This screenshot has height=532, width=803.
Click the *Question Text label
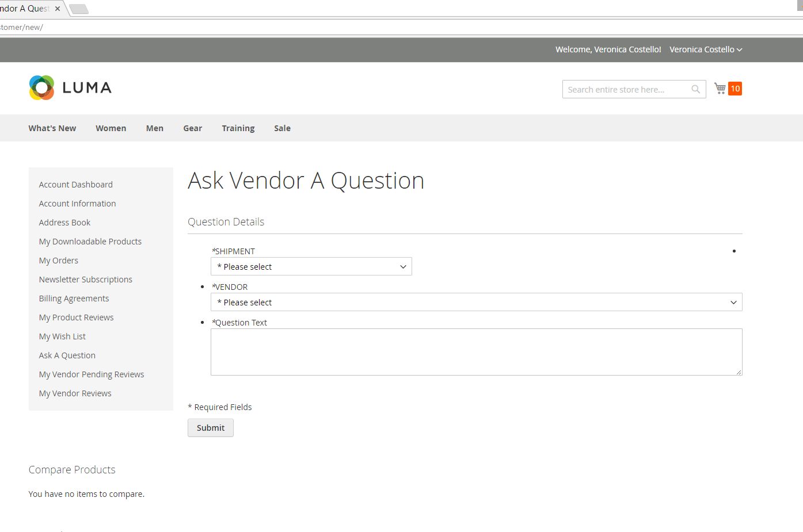coord(239,323)
